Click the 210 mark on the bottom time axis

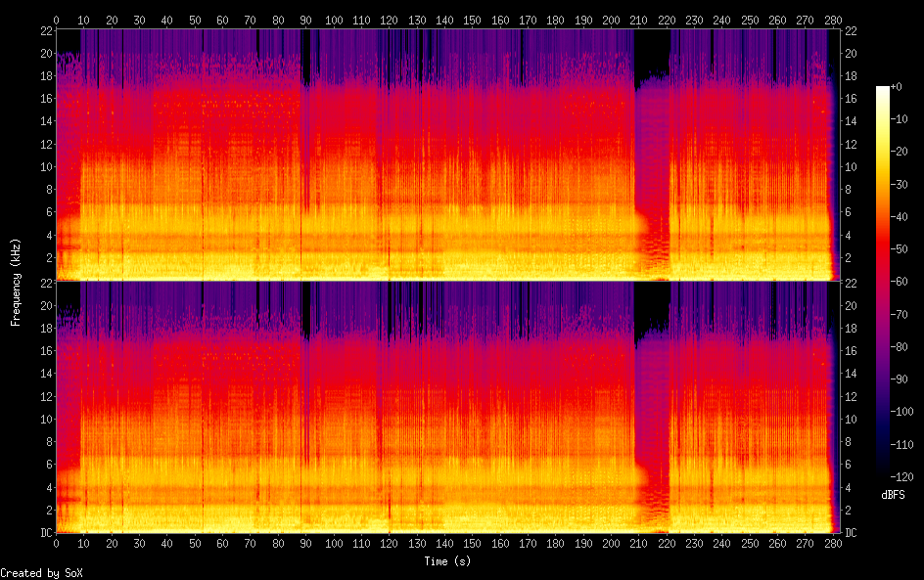pos(640,544)
